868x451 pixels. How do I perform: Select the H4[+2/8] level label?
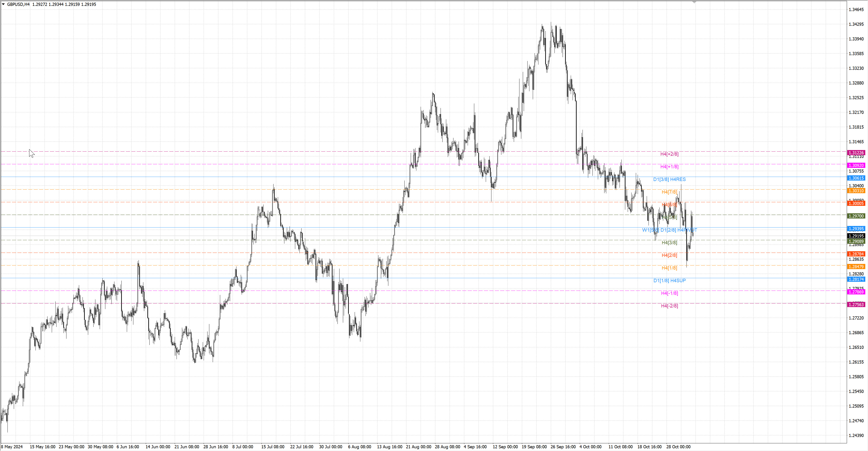[669, 154]
